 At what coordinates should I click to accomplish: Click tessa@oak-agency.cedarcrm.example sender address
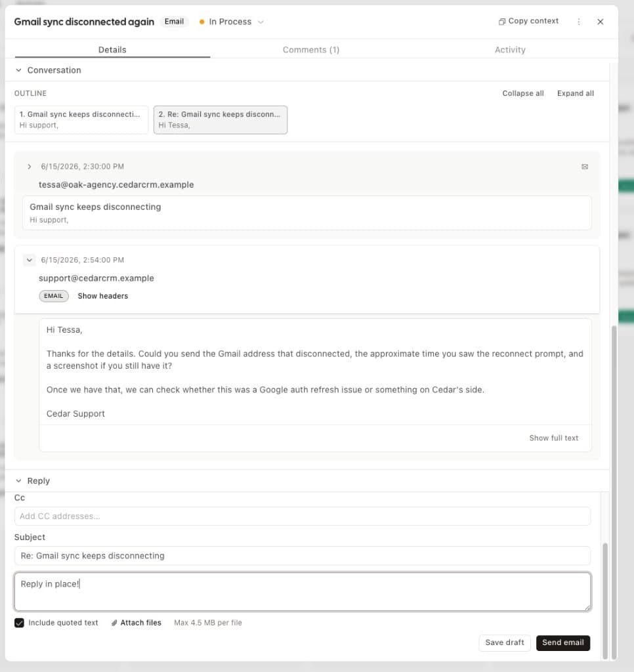[x=116, y=184]
